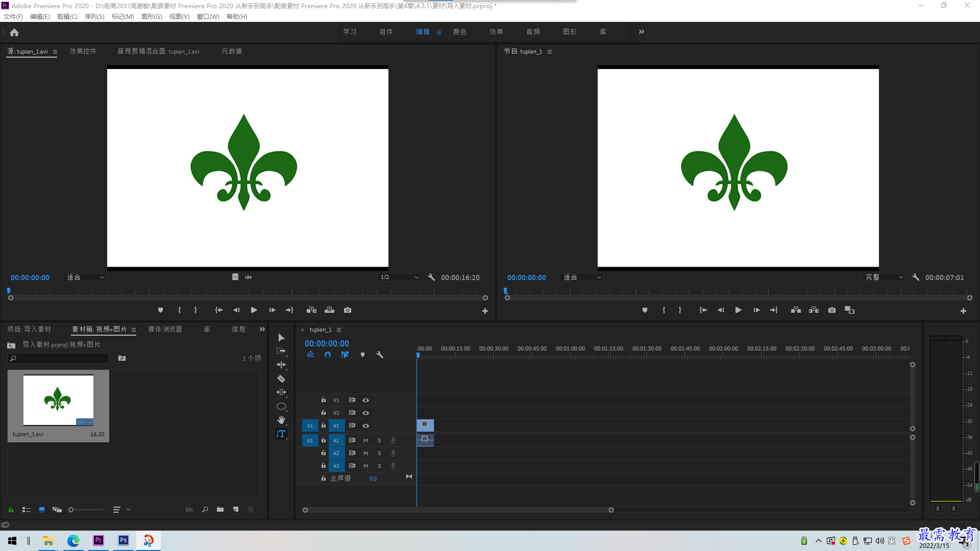
Task: Open Program monitor settings wrench
Action: [916, 278]
